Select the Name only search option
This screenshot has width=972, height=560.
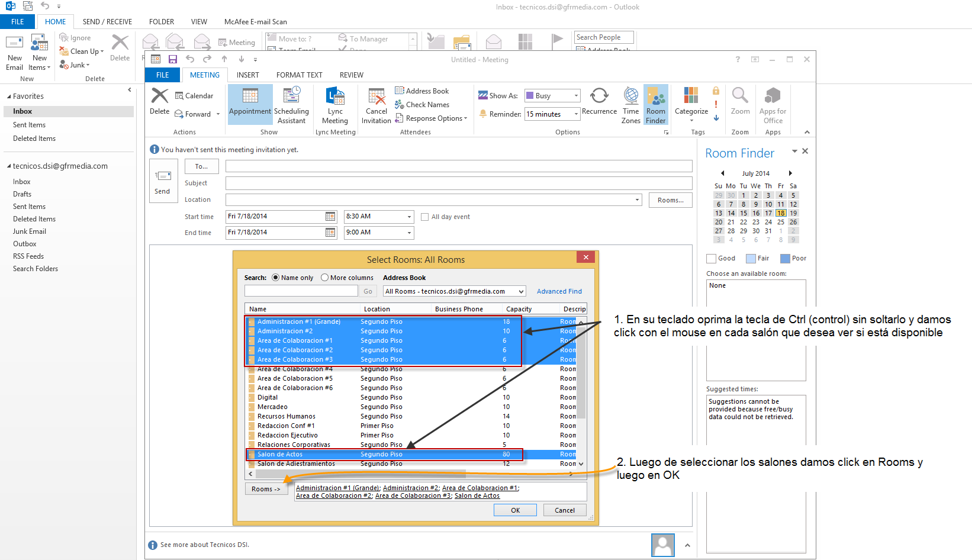276,278
